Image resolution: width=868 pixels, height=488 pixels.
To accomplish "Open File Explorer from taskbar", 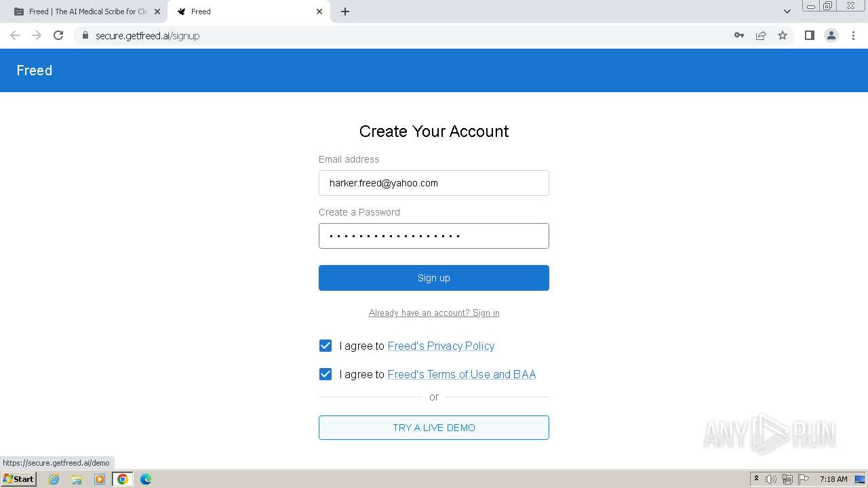I will [x=77, y=479].
